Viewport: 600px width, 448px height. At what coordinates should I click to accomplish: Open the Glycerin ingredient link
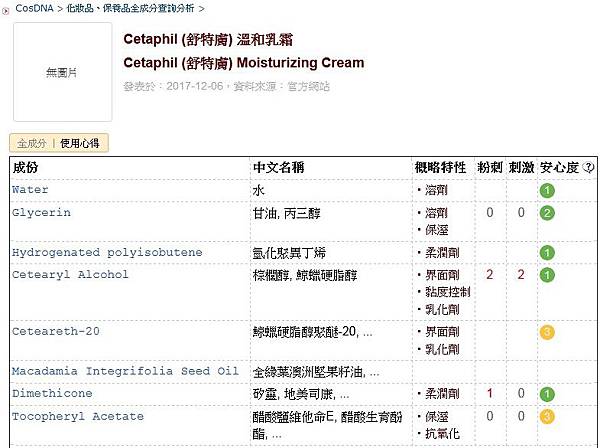point(41,212)
